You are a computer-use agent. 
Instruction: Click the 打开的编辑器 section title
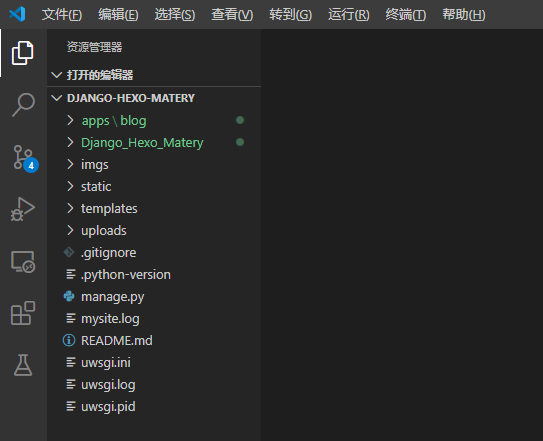click(100, 75)
